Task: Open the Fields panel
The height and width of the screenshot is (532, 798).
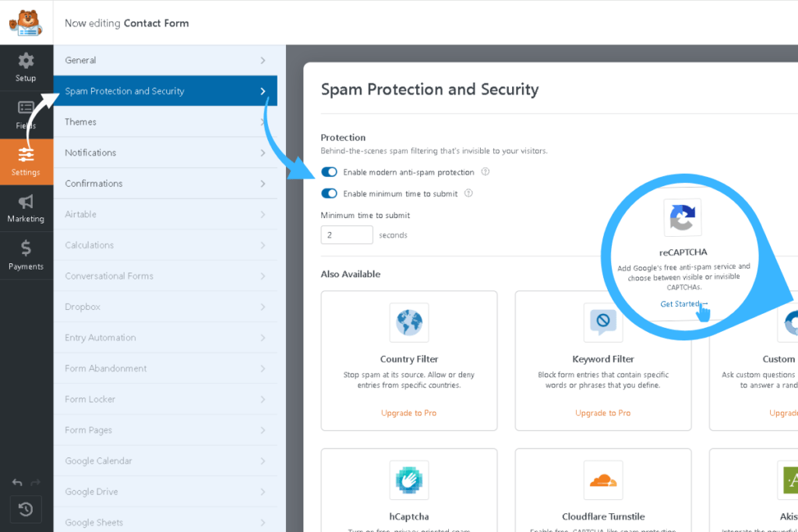Action: click(26, 115)
